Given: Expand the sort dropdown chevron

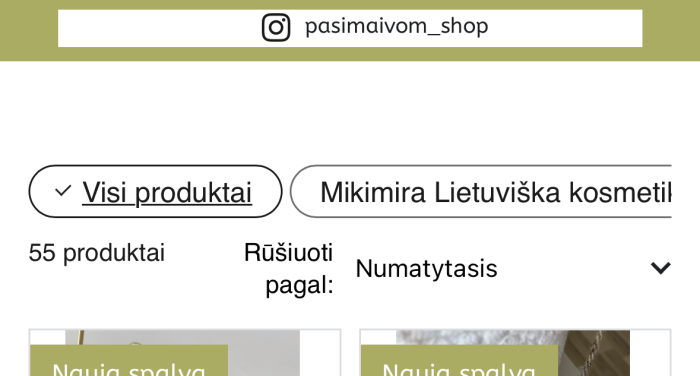Looking at the screenshot, I should click(661, 268).
